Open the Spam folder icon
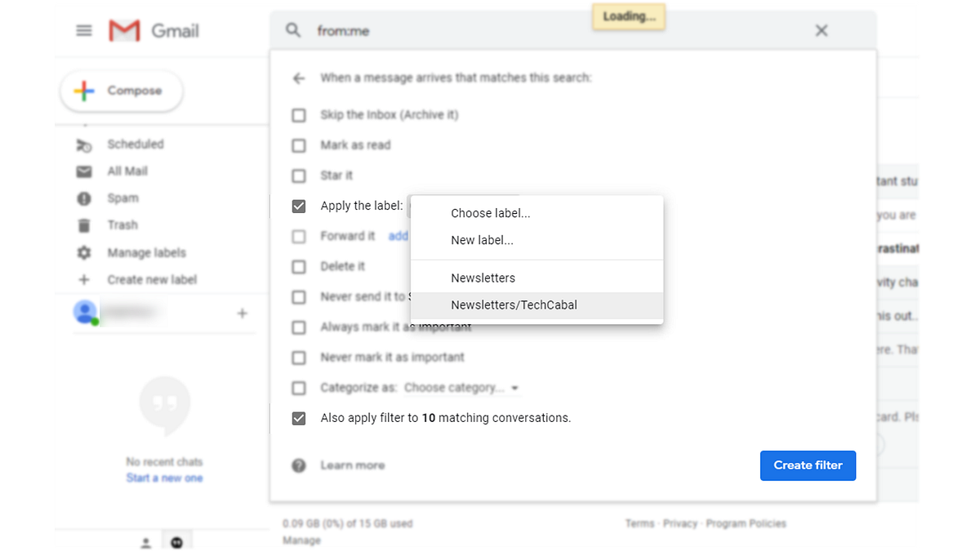The height and width of the screenshot is (551, 980). point(83,198)
